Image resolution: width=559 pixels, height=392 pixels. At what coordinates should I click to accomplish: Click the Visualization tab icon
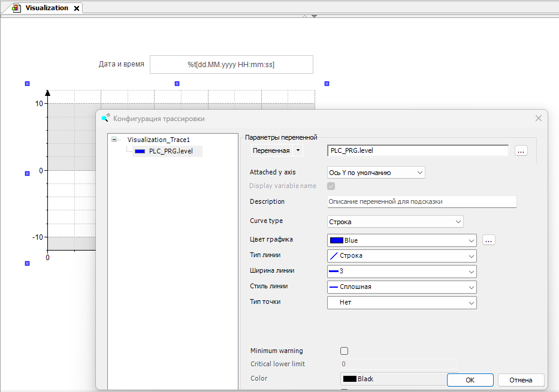point(16,8)
